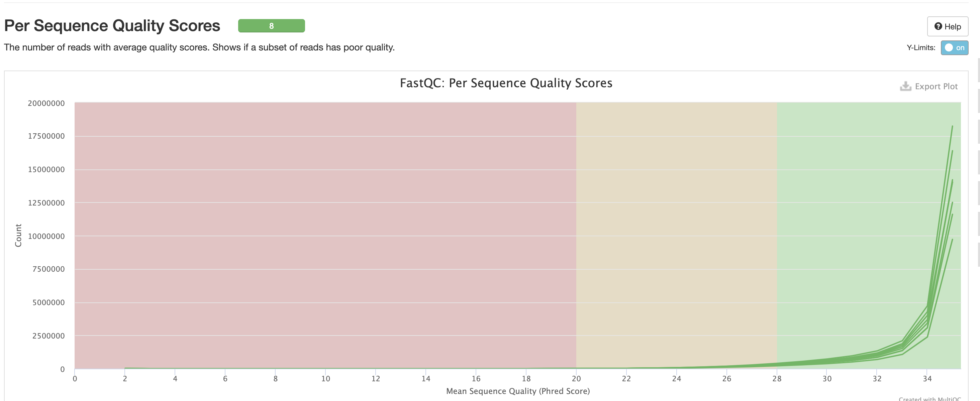980x401 pixels.
Task: Open the 'Created with MultiQC' link
Action: click(x=929, y=398)
